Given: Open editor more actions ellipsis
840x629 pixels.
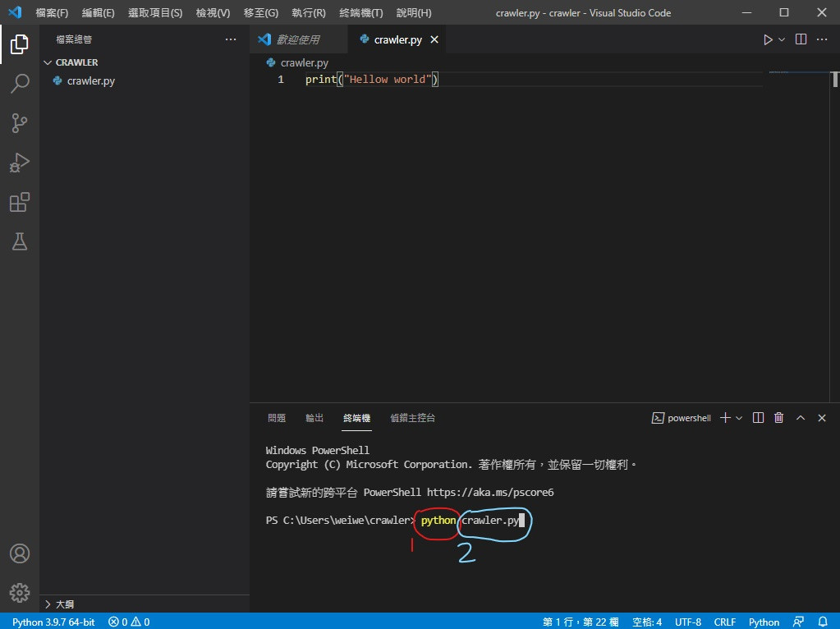Looking at the screenshot, I should [x=822, y=39].
